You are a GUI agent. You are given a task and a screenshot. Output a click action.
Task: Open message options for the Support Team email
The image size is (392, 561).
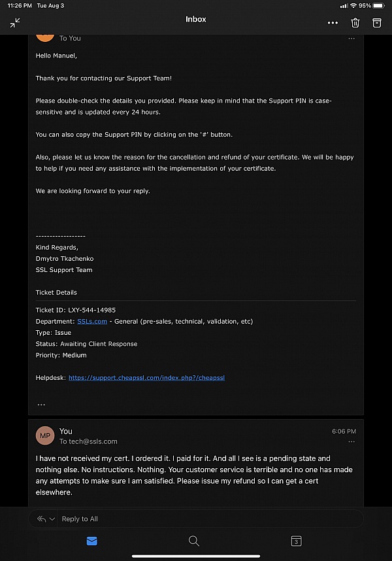[x=351, y=39]
